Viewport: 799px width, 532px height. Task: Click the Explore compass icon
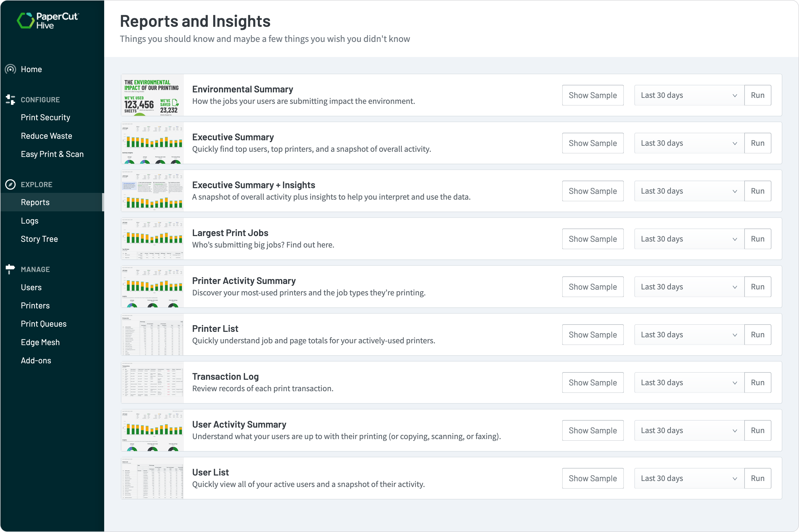tap(10, 184)
